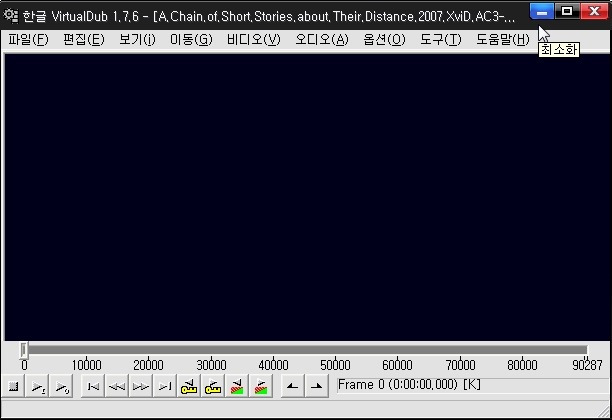
Task: Click the Frame 0 position field
Action: 473,385
